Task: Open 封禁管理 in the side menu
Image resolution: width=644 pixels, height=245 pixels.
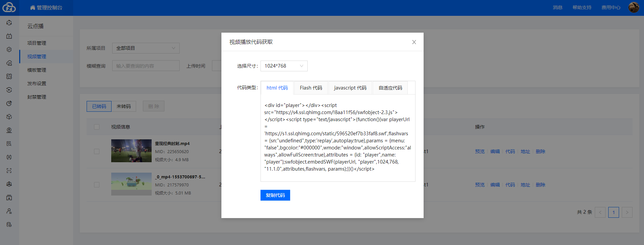Action: click(x=46, y=97)
